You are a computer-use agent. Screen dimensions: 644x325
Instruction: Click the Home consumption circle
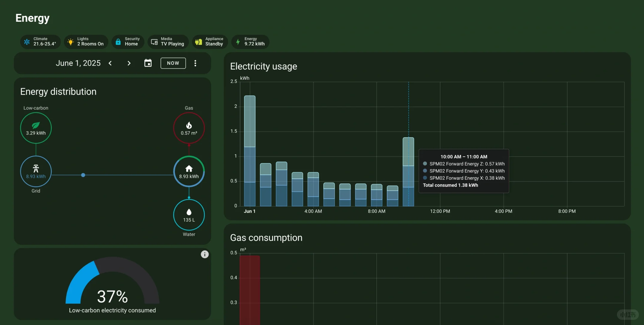pos(189,172)
